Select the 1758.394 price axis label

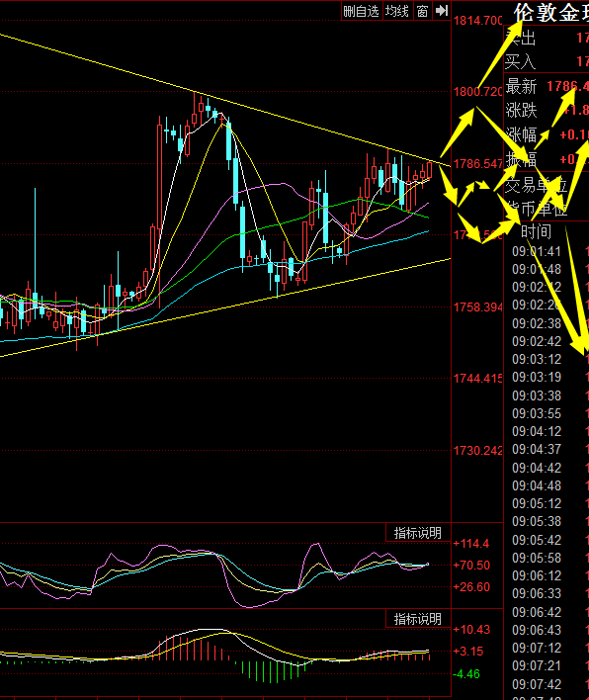(x=477, y=307)
